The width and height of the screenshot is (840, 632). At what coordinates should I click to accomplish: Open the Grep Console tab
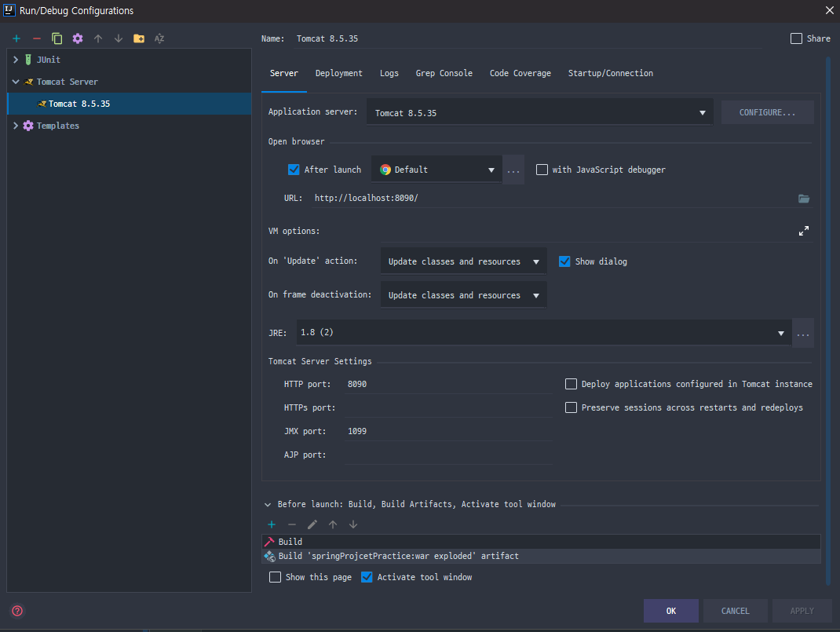(444, 73)
